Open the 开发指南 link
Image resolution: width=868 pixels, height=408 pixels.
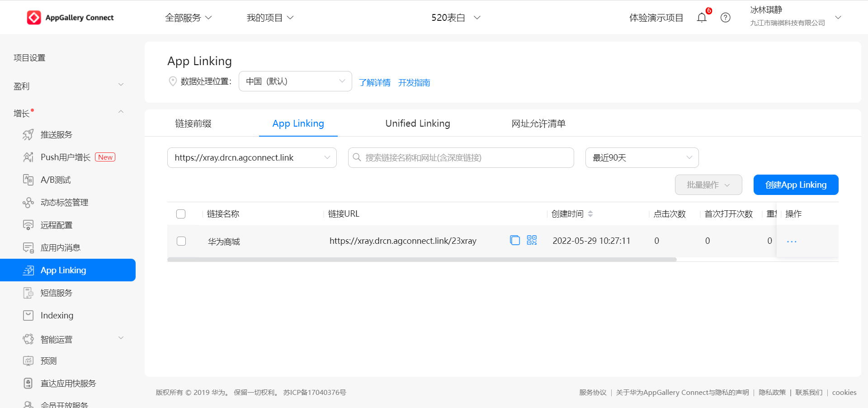(414, 83)
